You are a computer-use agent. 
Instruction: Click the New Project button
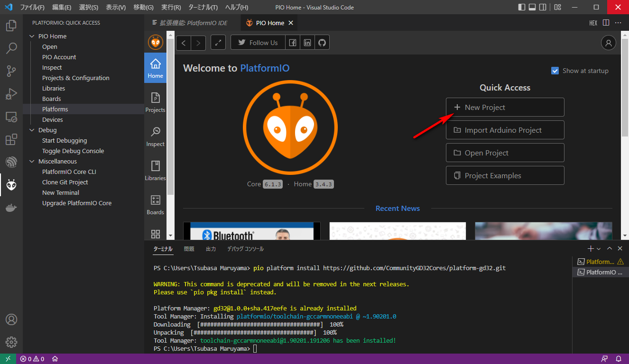[x=505, y=107]
